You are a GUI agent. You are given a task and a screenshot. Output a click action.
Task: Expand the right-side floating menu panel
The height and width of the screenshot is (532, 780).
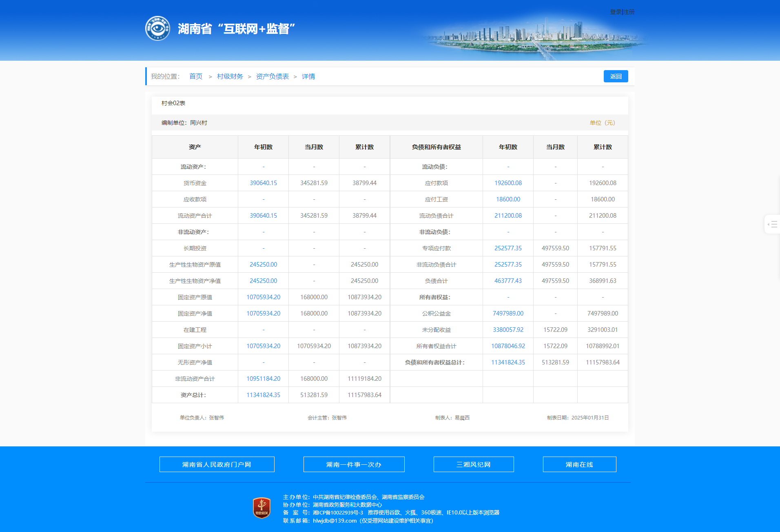click(772, 224)
